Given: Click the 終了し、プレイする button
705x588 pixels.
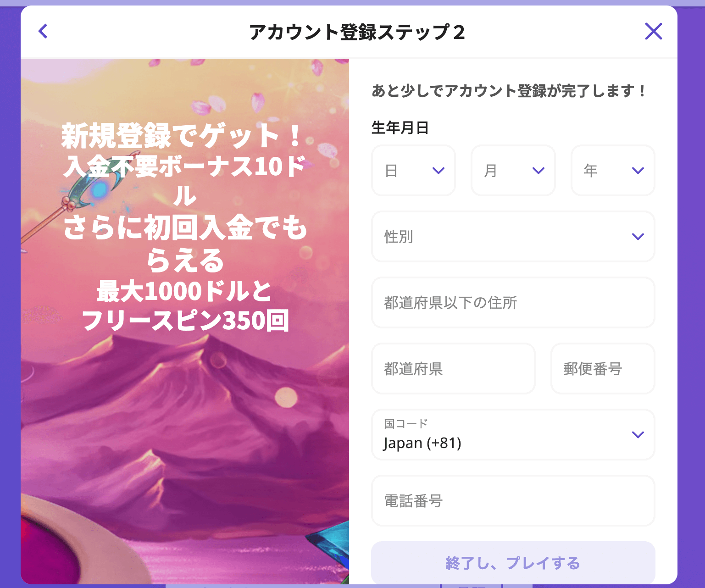Looking at the screenshot, I should [x=513, y=563].
